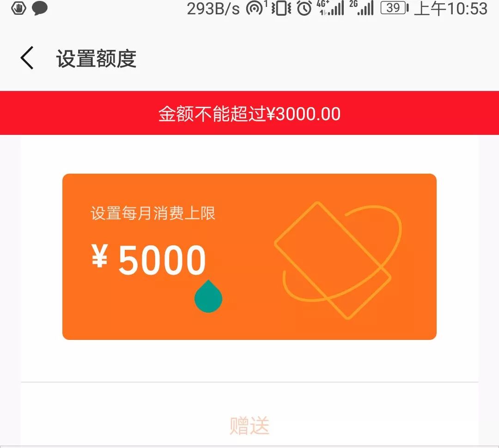The image size is (499, 448).
Task: Tap the 2G signal strength icon
Action: 362,8
